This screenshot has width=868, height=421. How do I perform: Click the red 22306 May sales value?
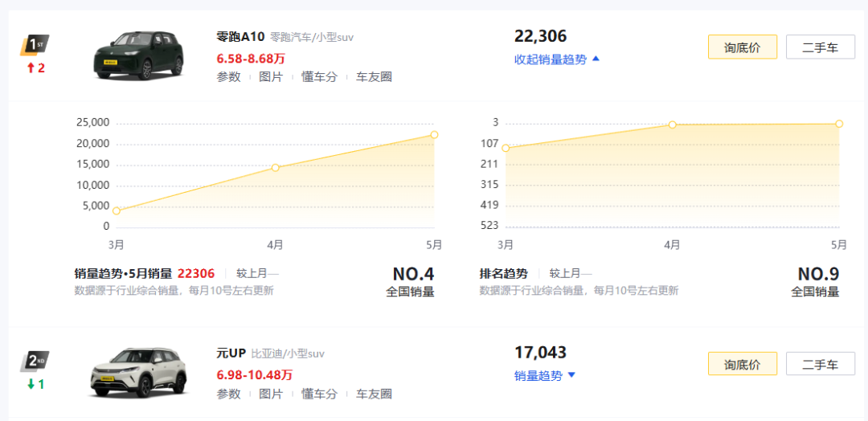coord(196,273)
